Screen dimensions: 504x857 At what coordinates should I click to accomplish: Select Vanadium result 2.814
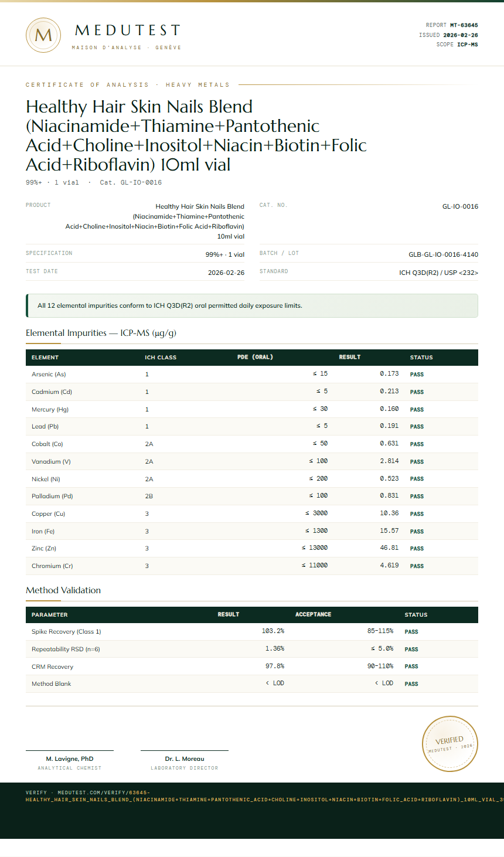click(389, 461)
